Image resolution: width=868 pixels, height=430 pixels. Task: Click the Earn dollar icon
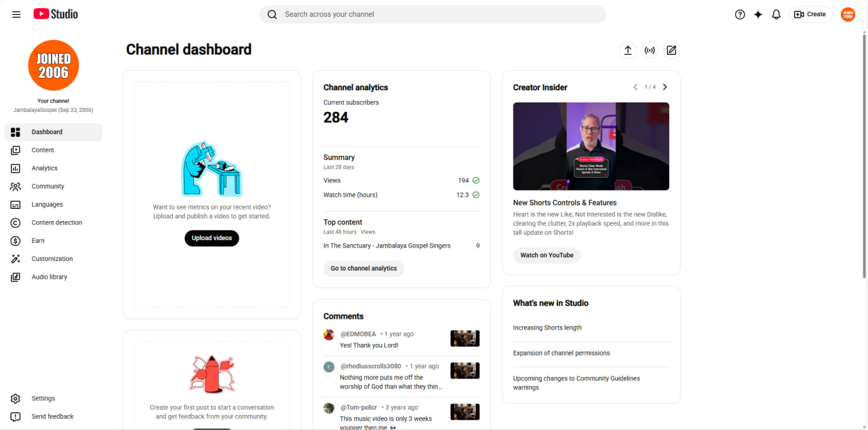(16, 241)
